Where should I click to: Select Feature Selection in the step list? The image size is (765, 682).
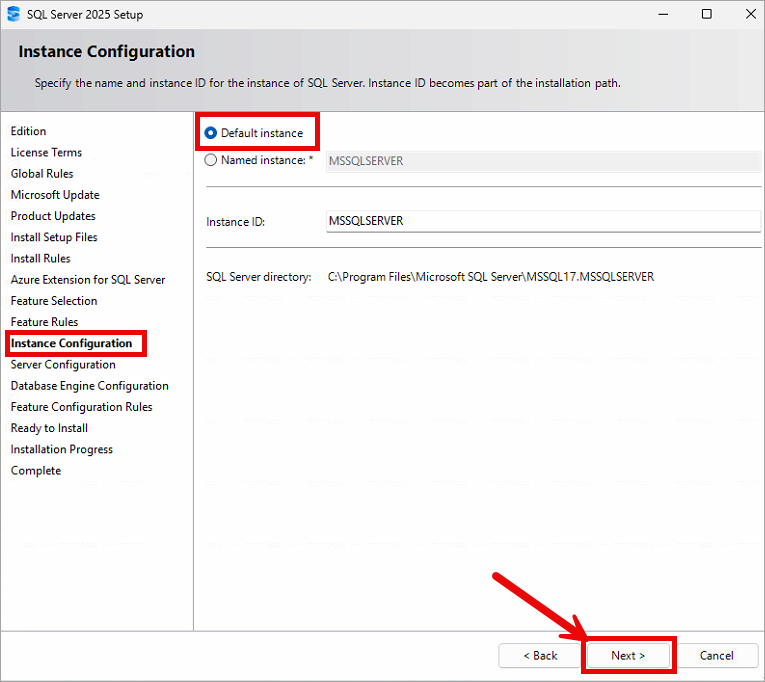[54, 301]
